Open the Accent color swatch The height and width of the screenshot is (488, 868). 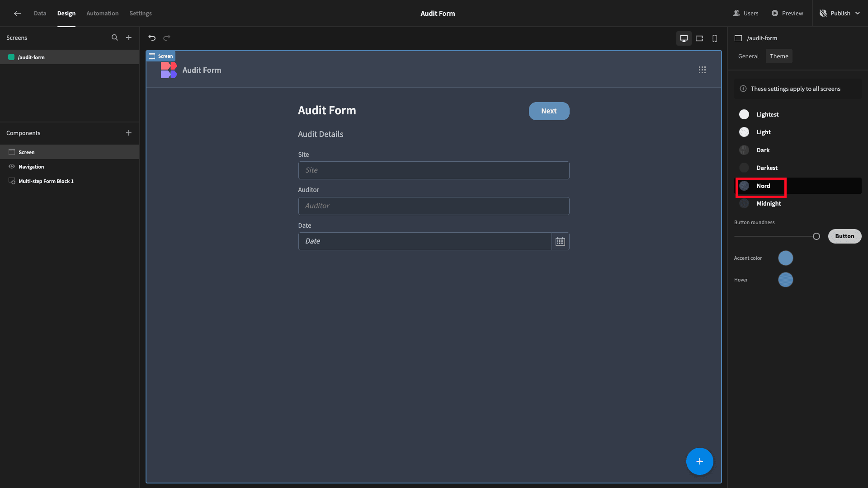(x=785, y=258)
